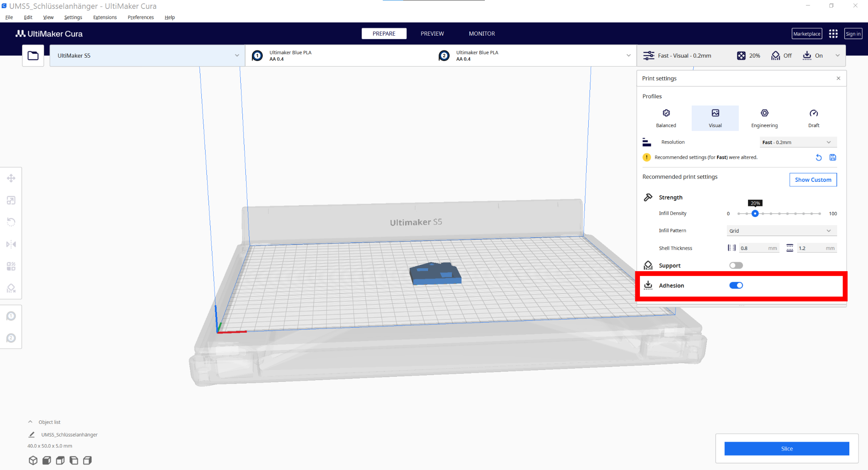The width and height of the screenshot is (868, 470).
Task: Click Show Custom settings button
Action: click(x=813, y=180)
